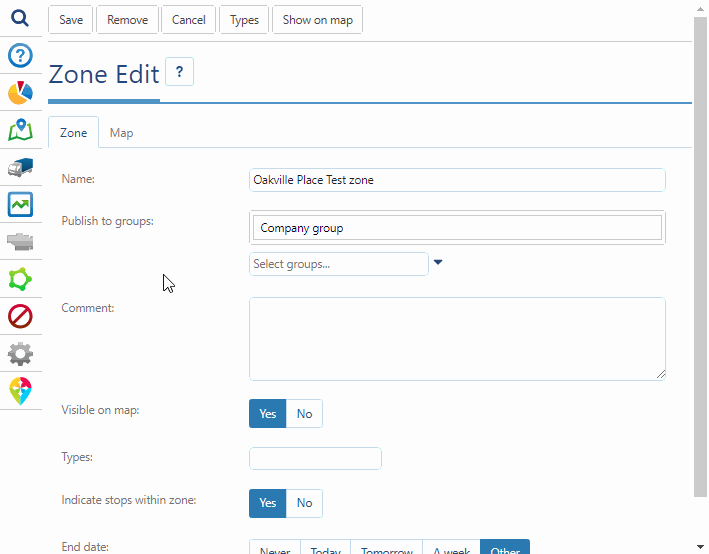Open the Select groups combo box

coord(338,264)
